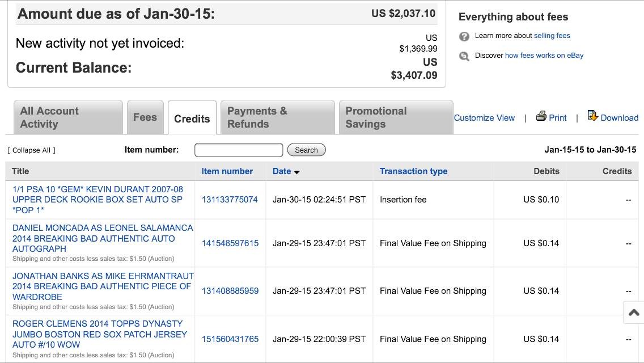
Task: Click the Search button
Action: 306,150
